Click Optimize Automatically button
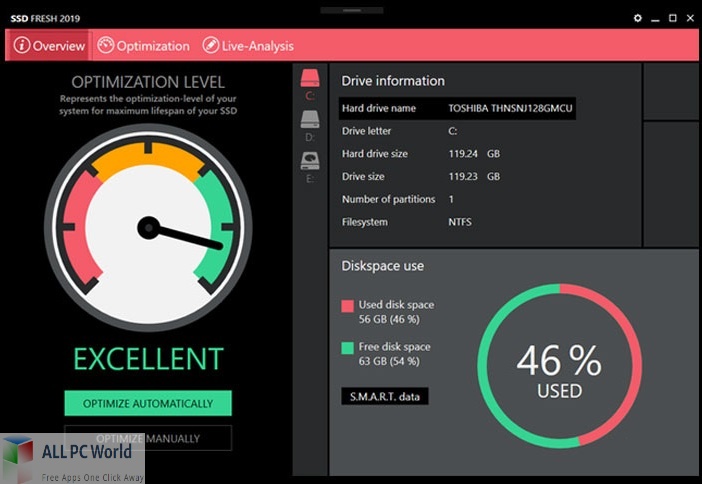 [x=148, y=403]
